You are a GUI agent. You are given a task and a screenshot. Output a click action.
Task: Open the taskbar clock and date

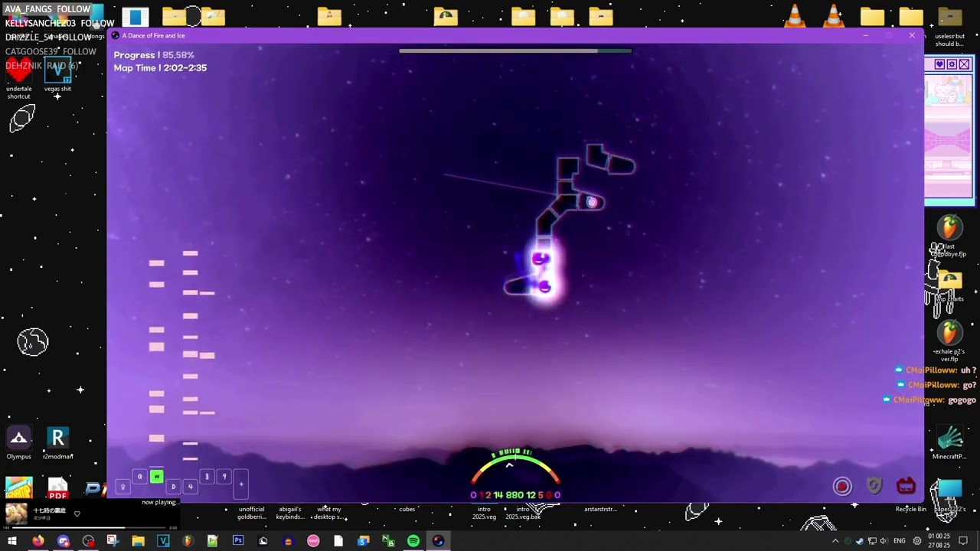pos(939,541)
